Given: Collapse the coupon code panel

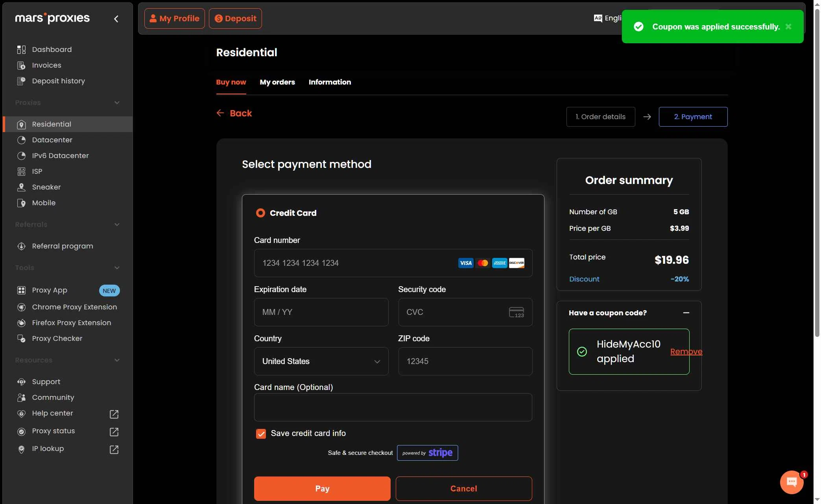Looking at the screenshot, I should [x=686, y=313].
